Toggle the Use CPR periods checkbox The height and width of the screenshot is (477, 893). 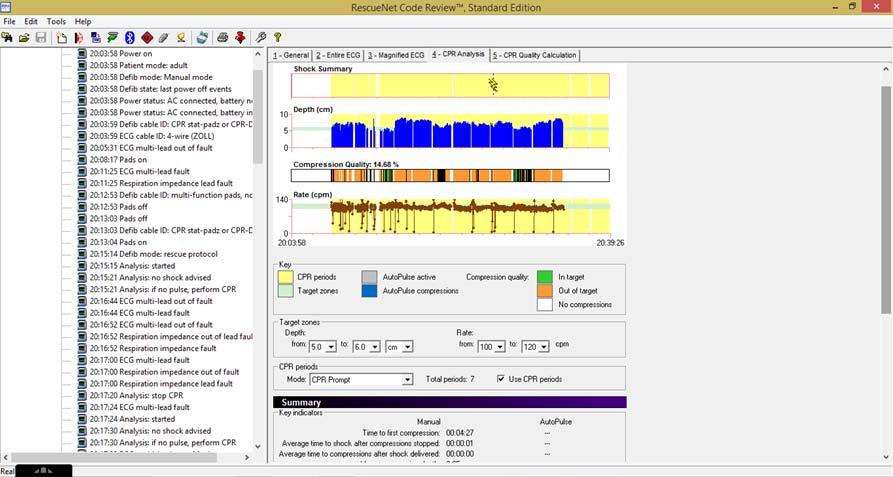501,379
